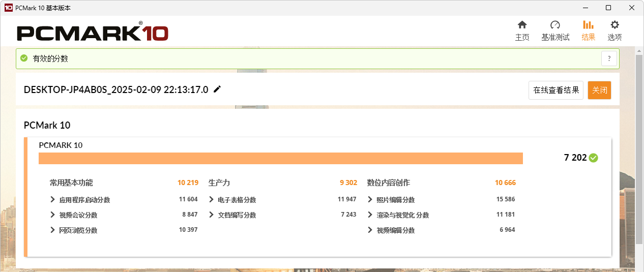Click the 7 243 writing value
The width and height of the screenshot is (644, 272).
tap(348, 215)
